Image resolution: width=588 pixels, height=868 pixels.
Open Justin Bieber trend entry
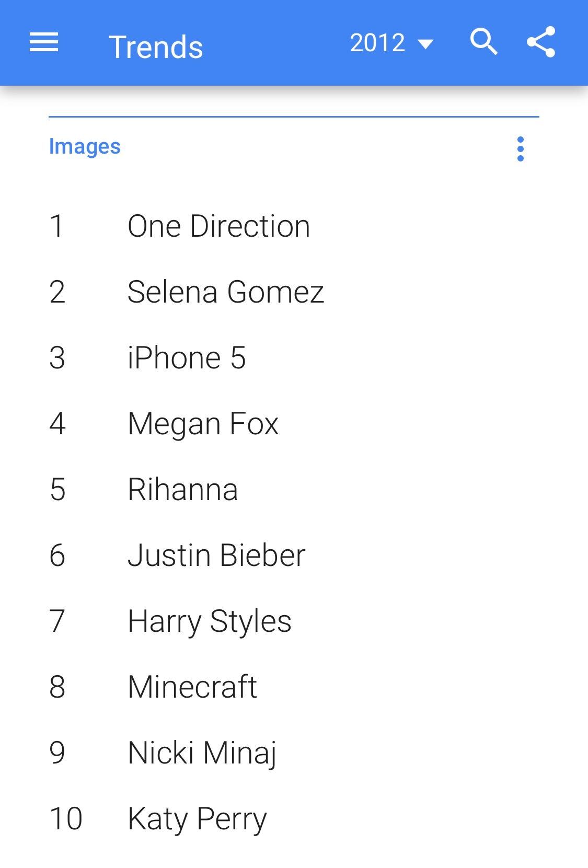pos(216,555)
